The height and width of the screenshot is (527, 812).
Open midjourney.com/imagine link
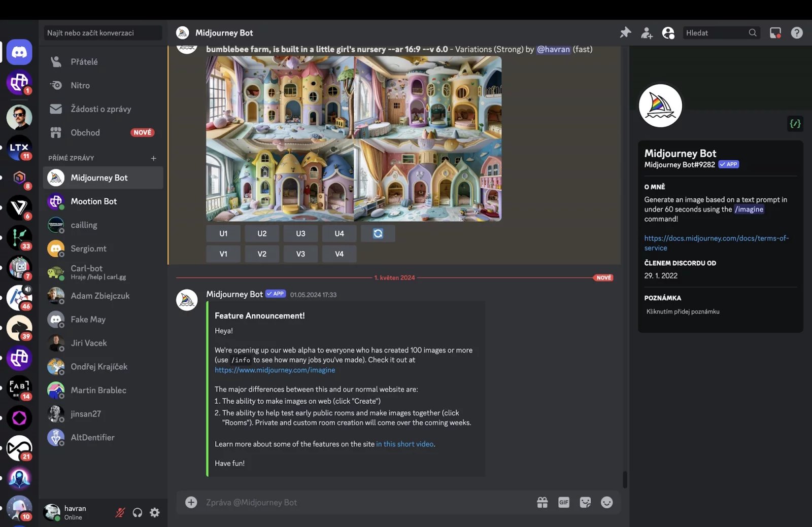click(275, 370)
